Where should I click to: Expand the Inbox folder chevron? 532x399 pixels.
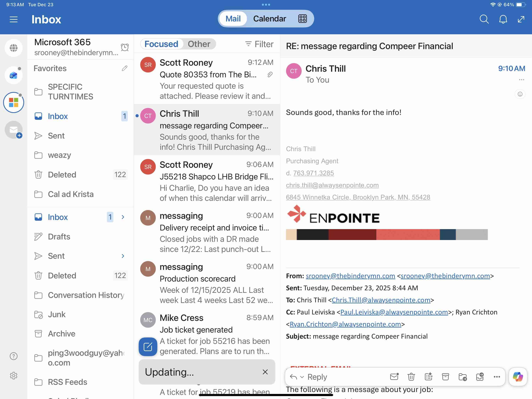pyautogui.click(x=123, y=217)
